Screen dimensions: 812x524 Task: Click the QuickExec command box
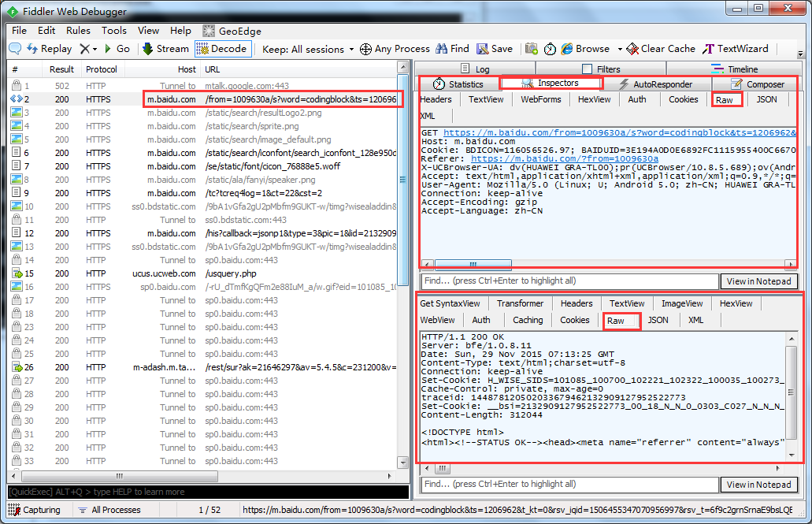coord(208,492)
